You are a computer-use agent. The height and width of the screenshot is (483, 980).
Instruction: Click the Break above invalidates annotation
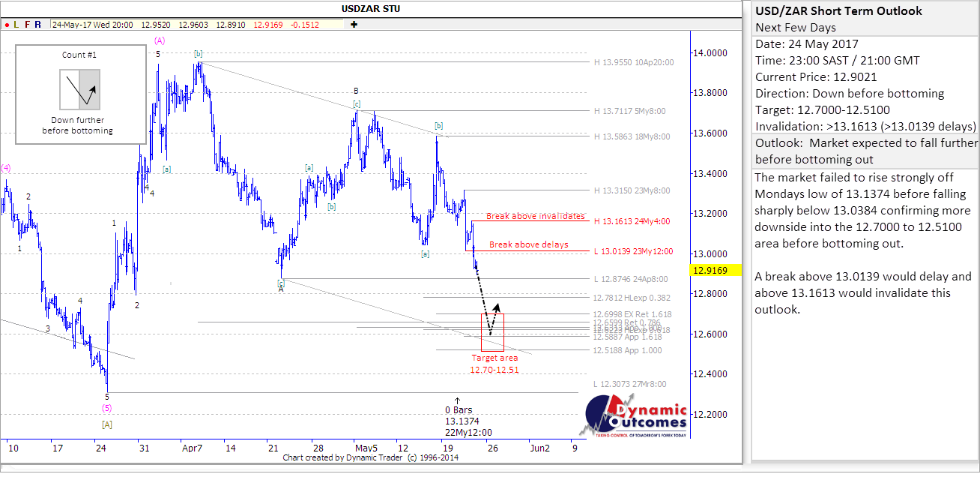point(535,216)
